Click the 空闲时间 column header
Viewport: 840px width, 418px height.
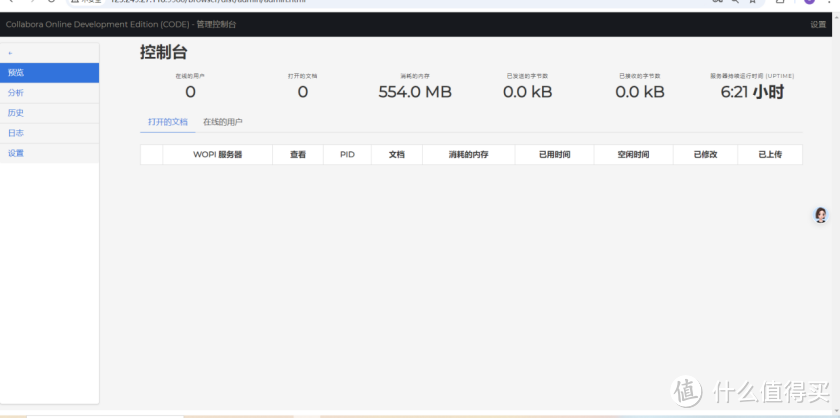click(633, 155)
